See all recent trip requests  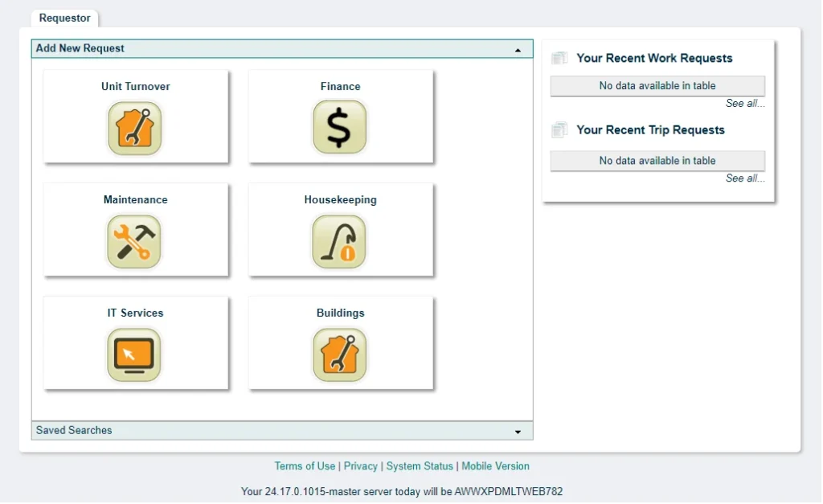tap(745, 178)
